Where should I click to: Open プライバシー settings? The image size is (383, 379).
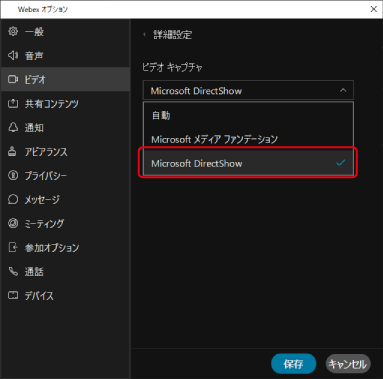(65, 175)
